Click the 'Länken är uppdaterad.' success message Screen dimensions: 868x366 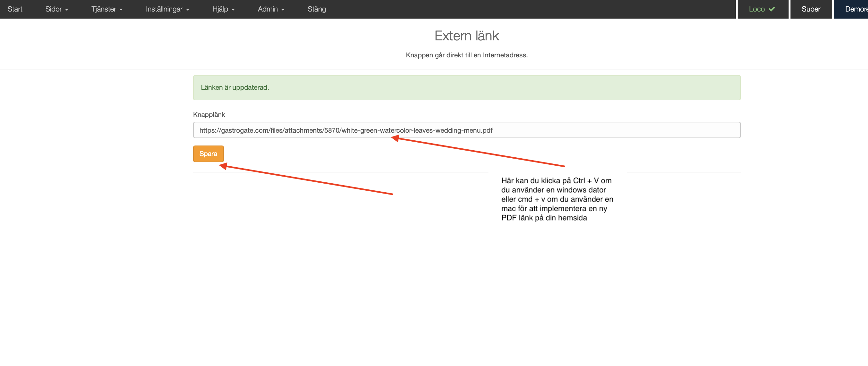coord(467,87)
